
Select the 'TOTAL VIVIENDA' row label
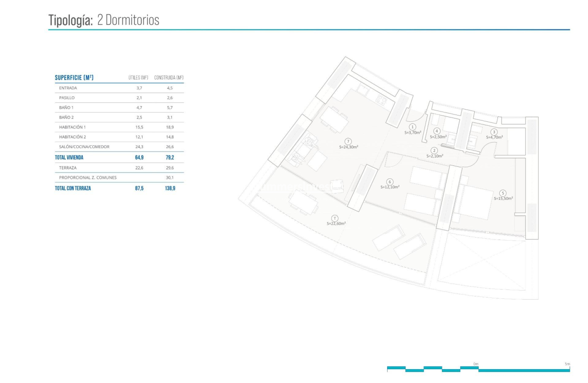click(69, 157)
